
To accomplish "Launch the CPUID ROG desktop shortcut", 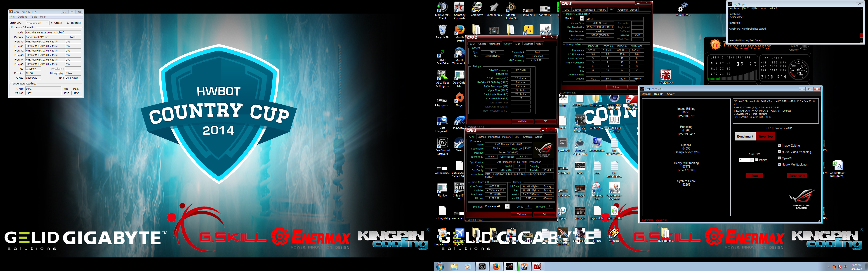I will point(666,77).
